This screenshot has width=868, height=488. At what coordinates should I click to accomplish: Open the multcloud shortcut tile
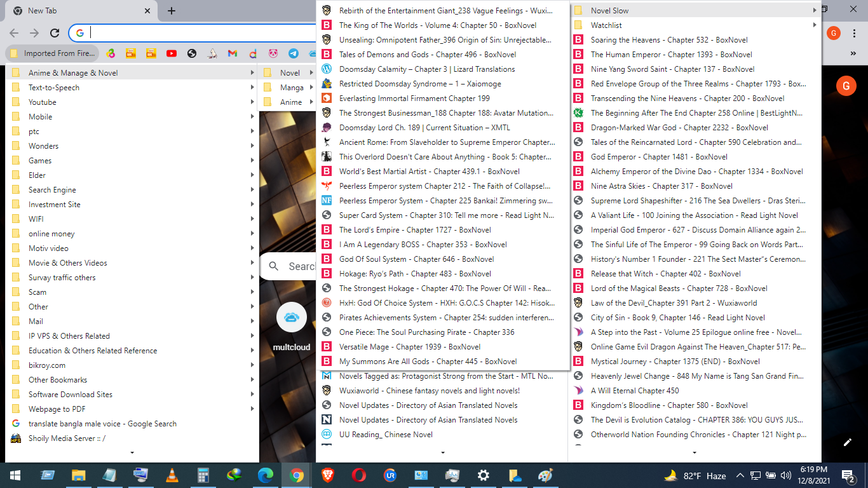tap(292, 328)
